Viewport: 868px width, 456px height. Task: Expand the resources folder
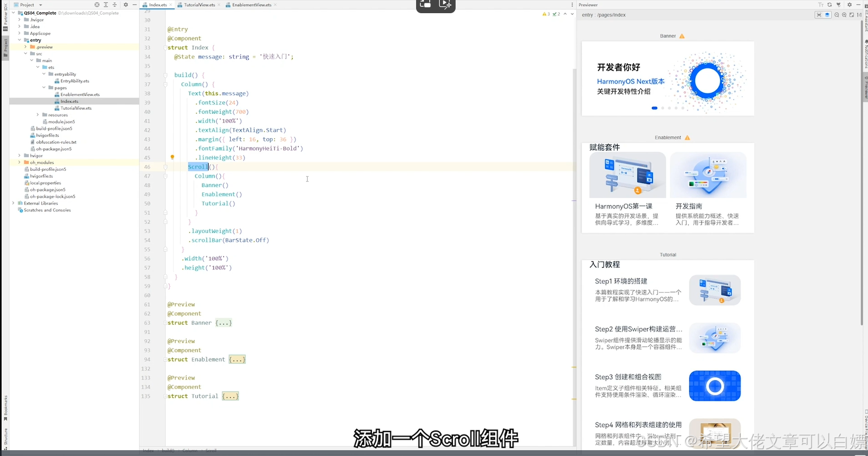point(38,115)
